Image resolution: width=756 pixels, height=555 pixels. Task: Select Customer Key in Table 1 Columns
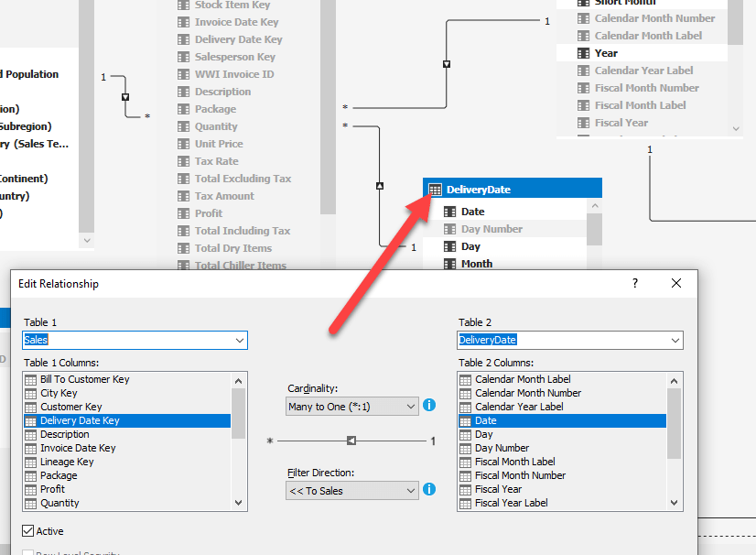(x=127, y=407)
